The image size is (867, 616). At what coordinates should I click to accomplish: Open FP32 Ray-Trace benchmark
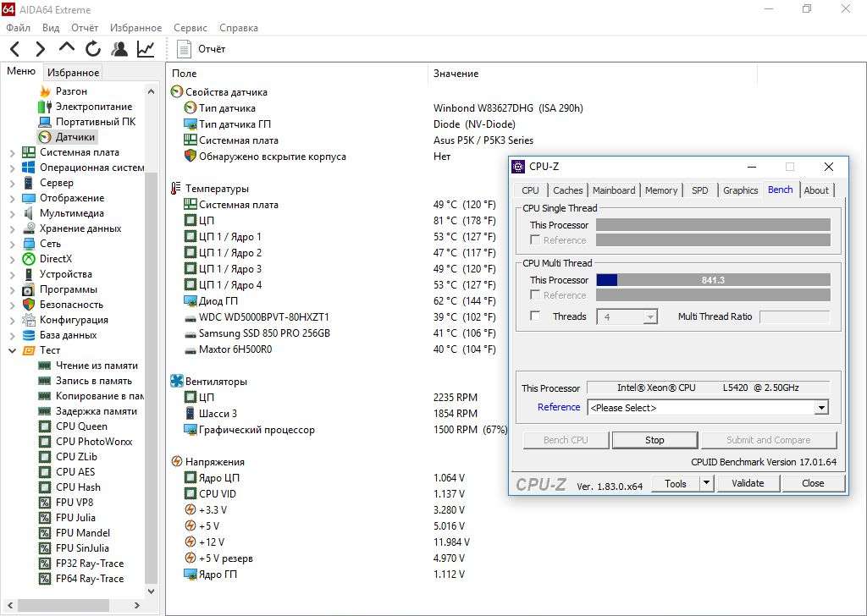pyautogui.click(x=81, y=564)
